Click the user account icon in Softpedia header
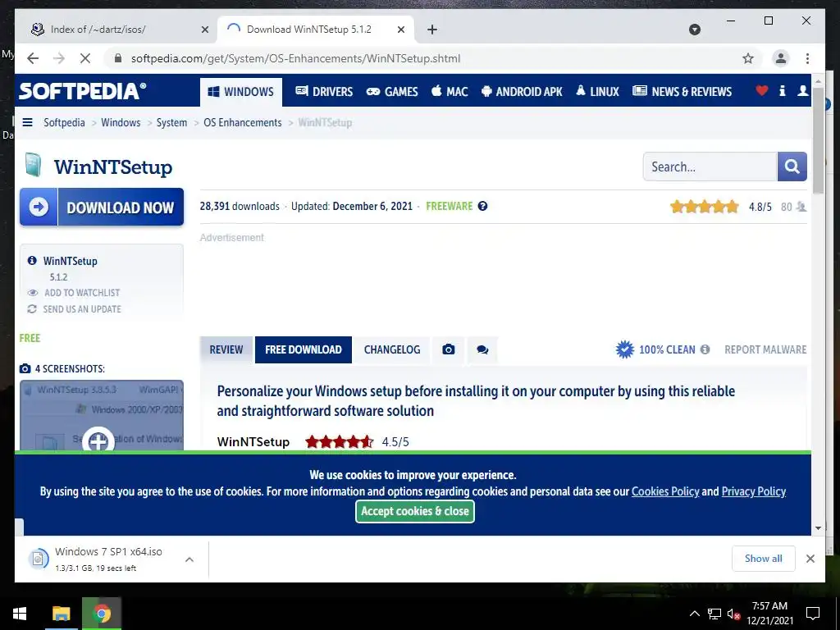Image resolution: width=840 pixels, height=630 pixels. 802,90
